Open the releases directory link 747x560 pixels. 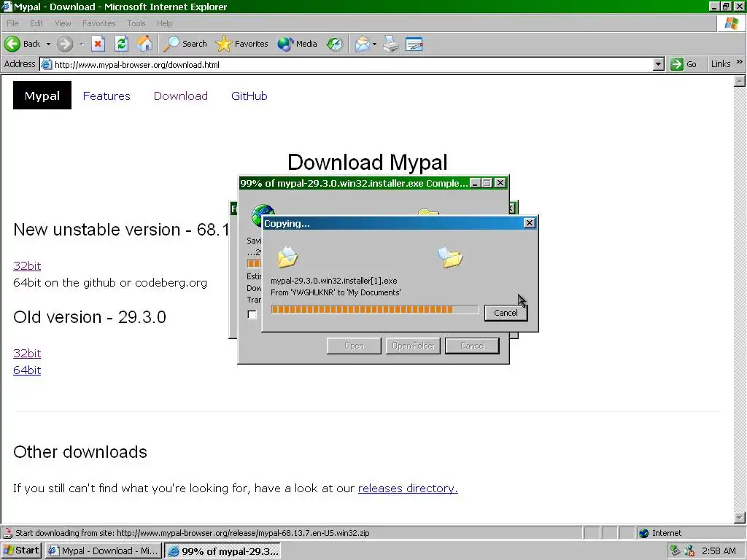[408, 488]
